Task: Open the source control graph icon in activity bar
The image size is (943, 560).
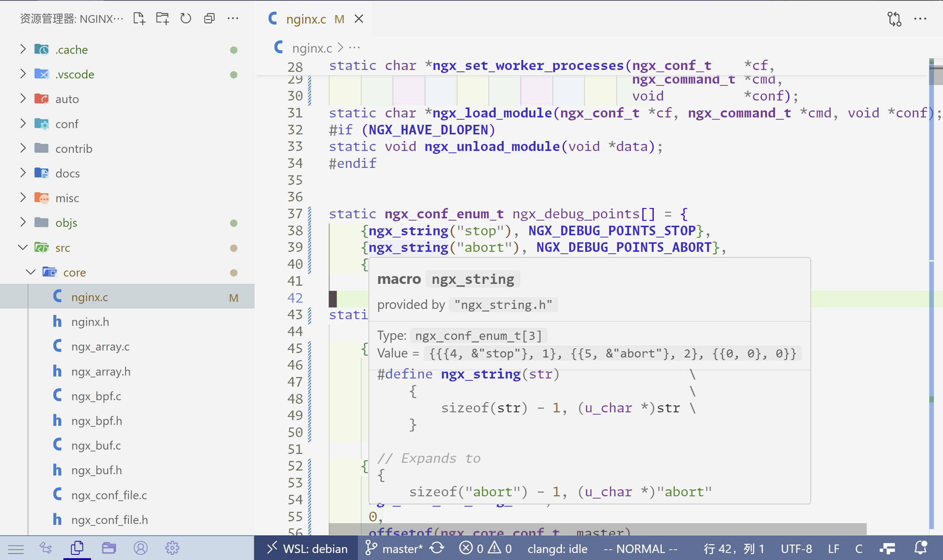Action: pos(46,548)
